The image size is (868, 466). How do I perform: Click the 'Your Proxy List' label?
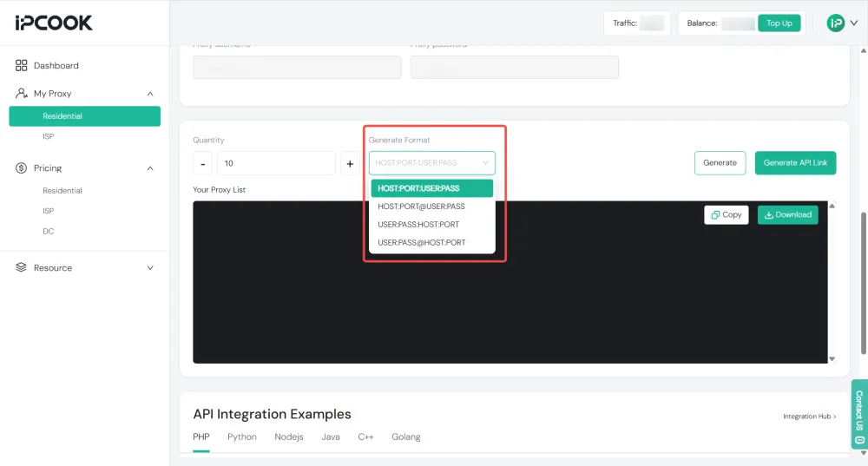point(220,189)
